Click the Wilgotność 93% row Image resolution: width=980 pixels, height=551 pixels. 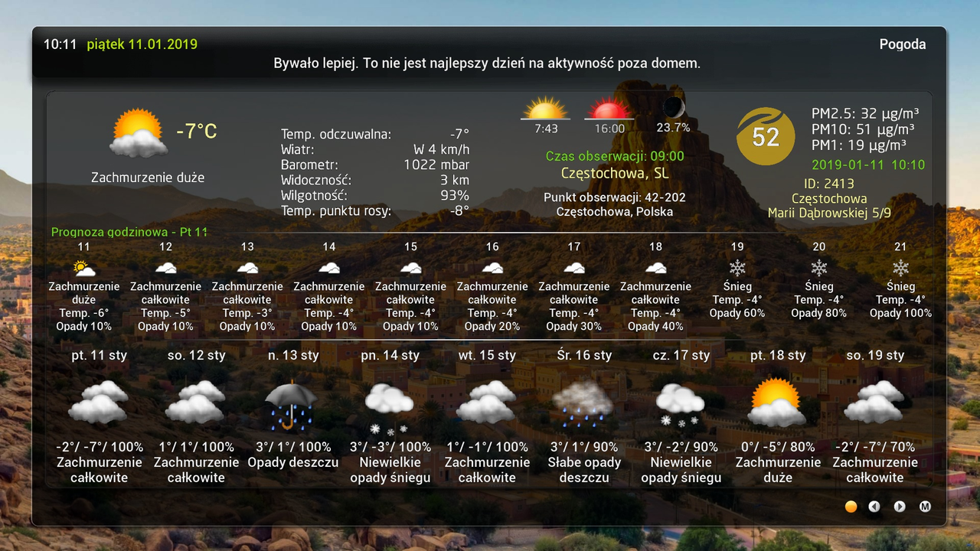375,196
